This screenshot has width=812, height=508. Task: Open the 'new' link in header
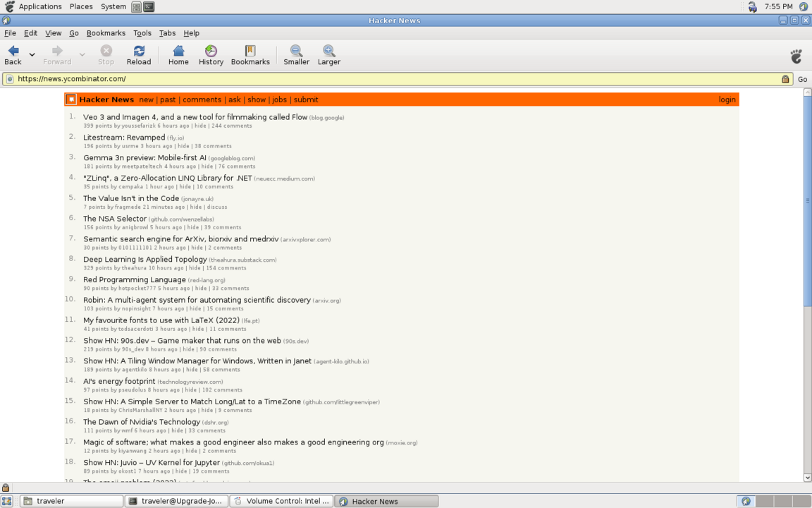(146, 99)
